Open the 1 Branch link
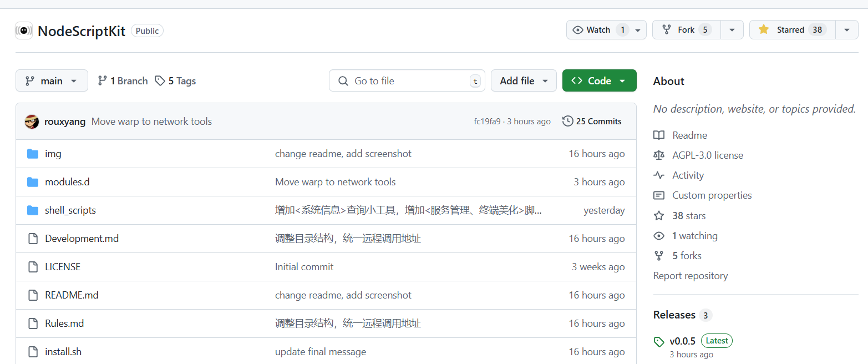Image resolution: width=868 pixels, height=364 pixels. (123, 81)
